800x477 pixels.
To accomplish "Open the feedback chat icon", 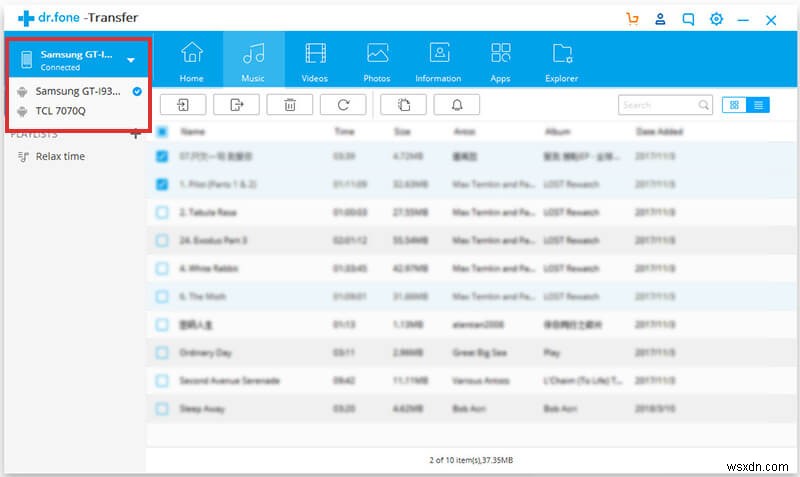I will [x=688, y=19].
